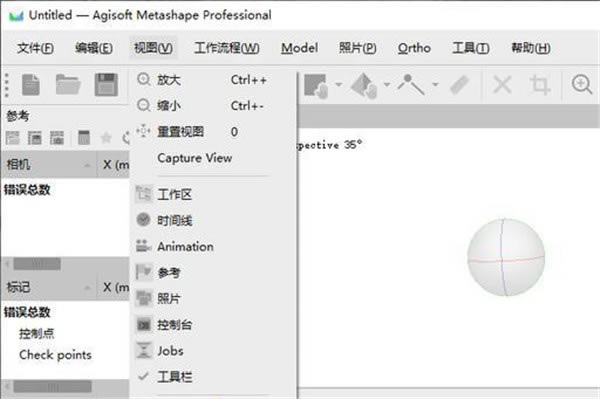Click the zoom in magnifier toolbar icon
The image size is (600, 399).
click(x=582, y=85)
